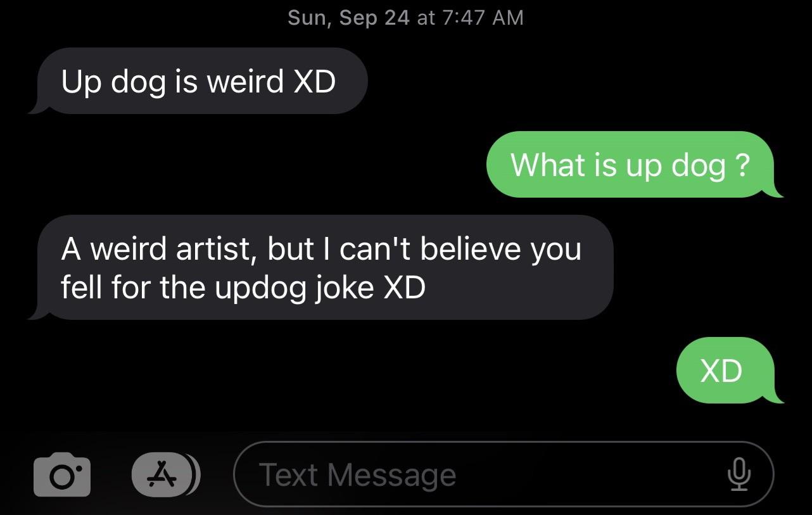Select the 'Up dog is weird XD' bubble
Image resolution: width=812 pixels, height=515 pixels.
198,80
